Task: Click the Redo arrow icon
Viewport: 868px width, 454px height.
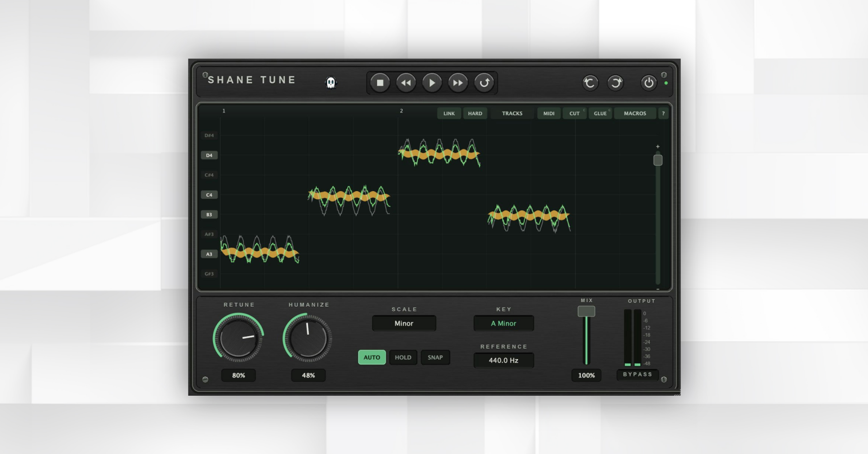Action: (x=615, y=83)
